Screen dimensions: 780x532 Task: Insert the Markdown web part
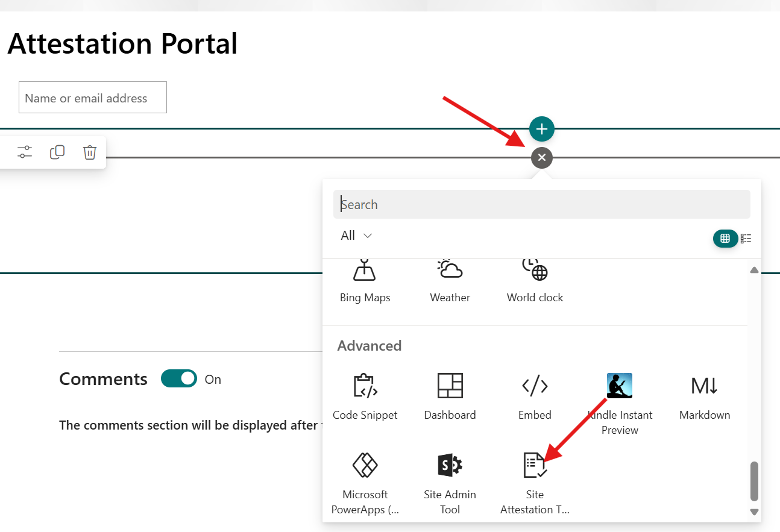coord(704,396)
